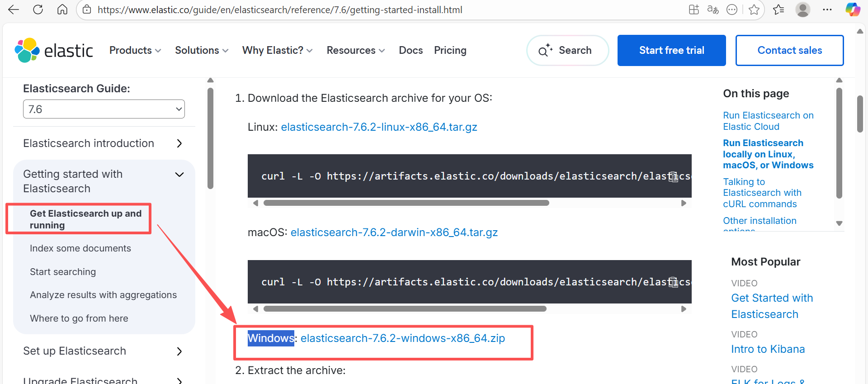Screen dimensions: 868x384
Task: Click the translate page icon
Action: pos(713,9)
